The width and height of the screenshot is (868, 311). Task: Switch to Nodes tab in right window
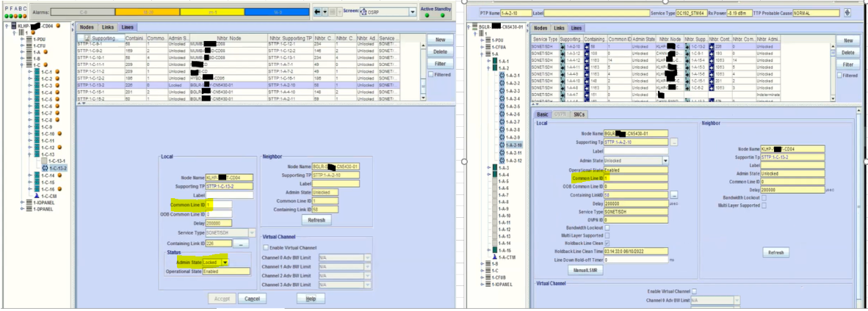point(540,28)
